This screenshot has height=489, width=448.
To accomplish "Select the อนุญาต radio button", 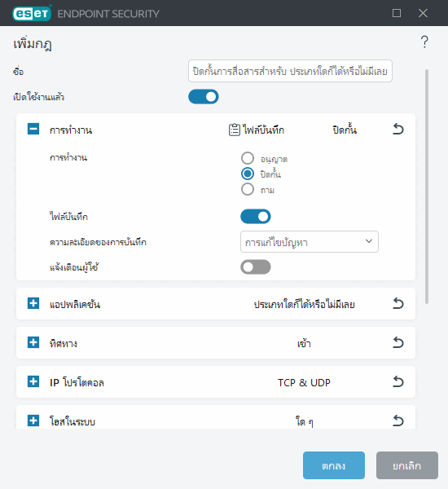I will click(x=248, y=158).
